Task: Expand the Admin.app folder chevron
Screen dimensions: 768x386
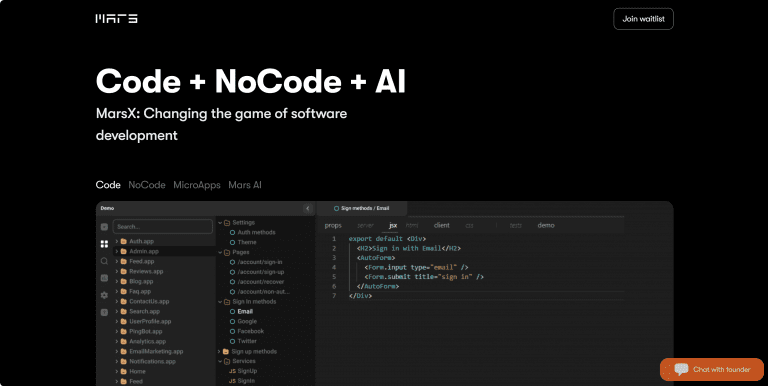Action: (117, 251)
